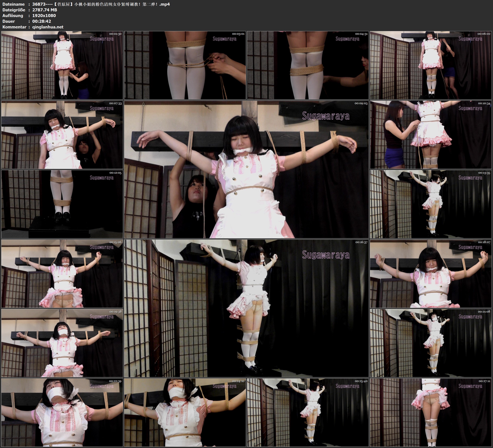Open the thumbnail at 00:04:31

[x=308, y=65]
